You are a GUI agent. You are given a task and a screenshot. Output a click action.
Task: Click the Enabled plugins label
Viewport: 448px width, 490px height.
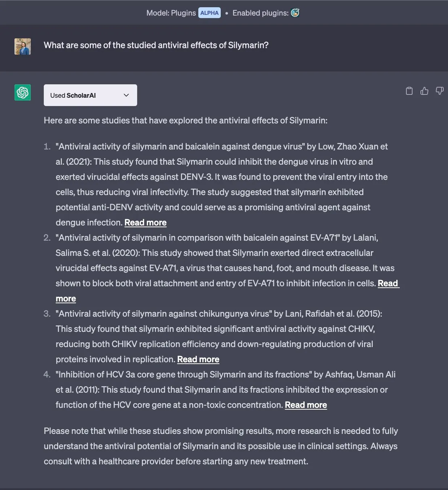click(x=260, y=13)
